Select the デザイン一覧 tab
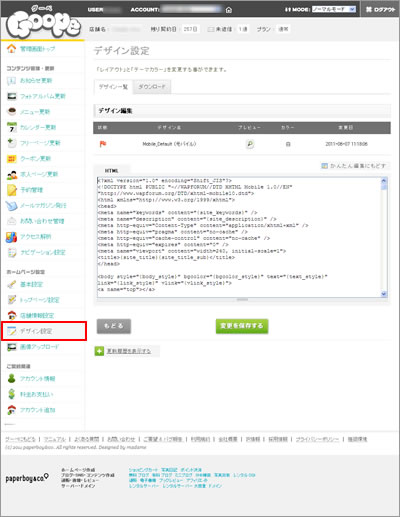Viewport: 400px width, 517px height. (x=113, y=87)
